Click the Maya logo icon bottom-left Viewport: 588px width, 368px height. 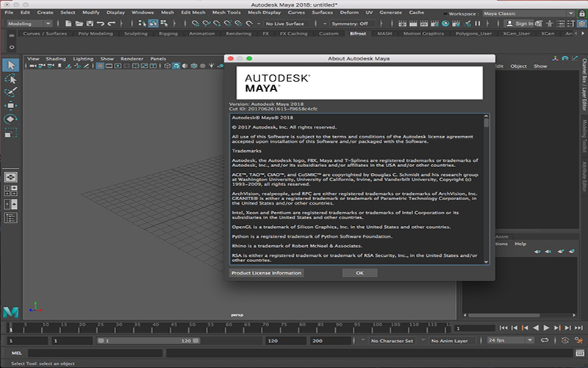10,312
